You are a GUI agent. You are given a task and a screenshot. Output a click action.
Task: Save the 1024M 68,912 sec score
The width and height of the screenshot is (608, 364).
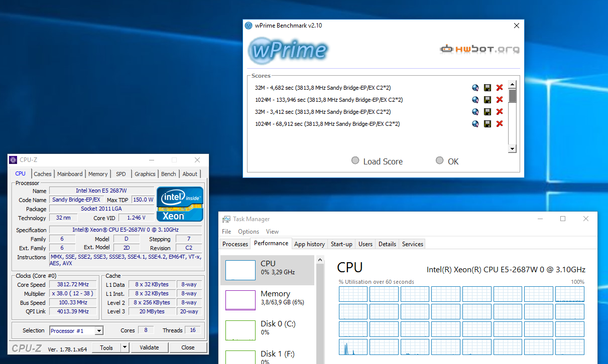pyautogui.click(x=487, y=124)
